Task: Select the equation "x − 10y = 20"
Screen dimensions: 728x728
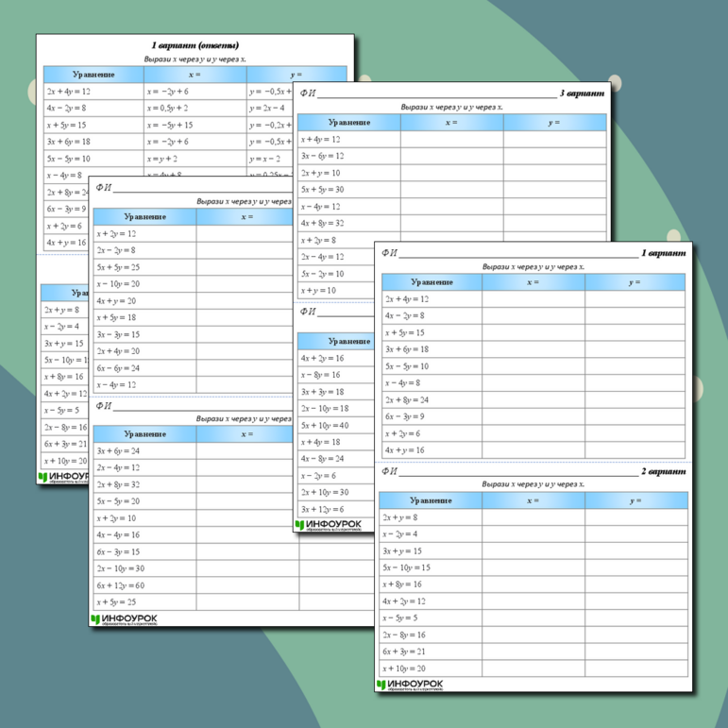Action: 118,284
